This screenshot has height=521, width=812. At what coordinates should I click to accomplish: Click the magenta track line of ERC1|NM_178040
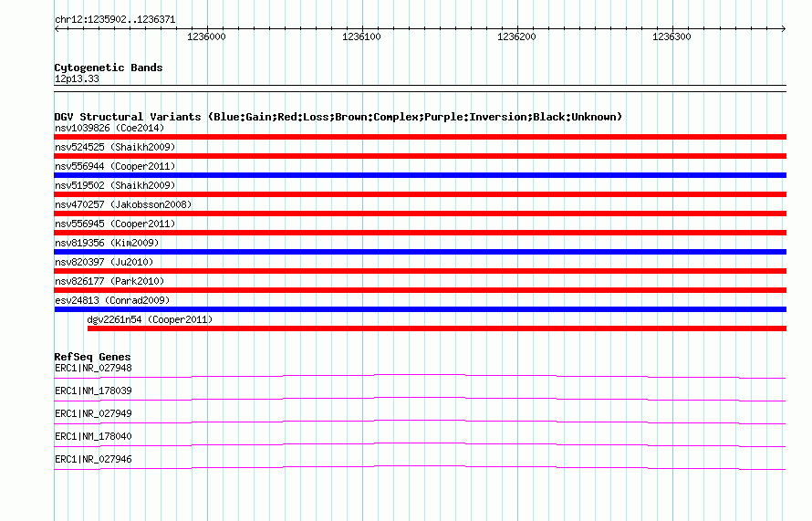[x=420, y=443]
